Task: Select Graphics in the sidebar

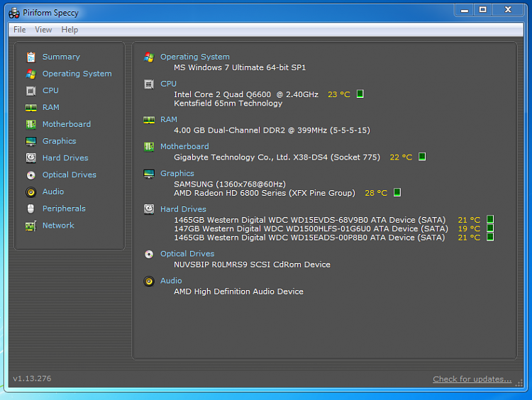Action: pos(60,141)
